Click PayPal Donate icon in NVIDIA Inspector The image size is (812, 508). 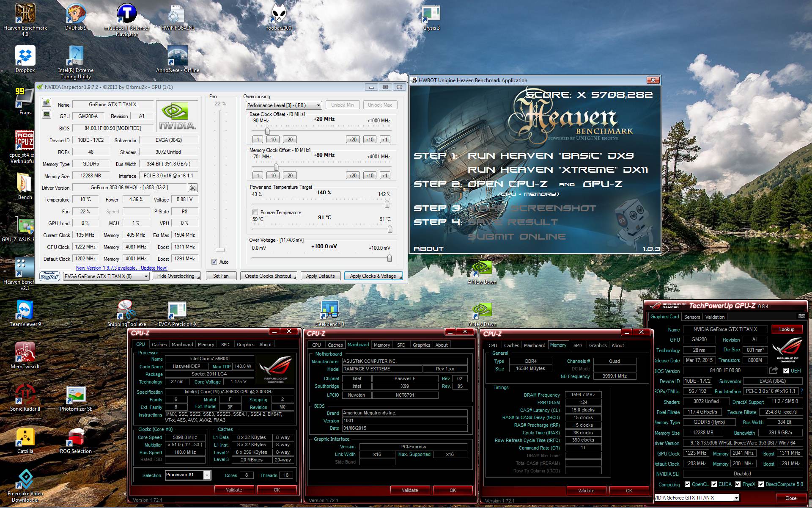click(x=49, y=276)
